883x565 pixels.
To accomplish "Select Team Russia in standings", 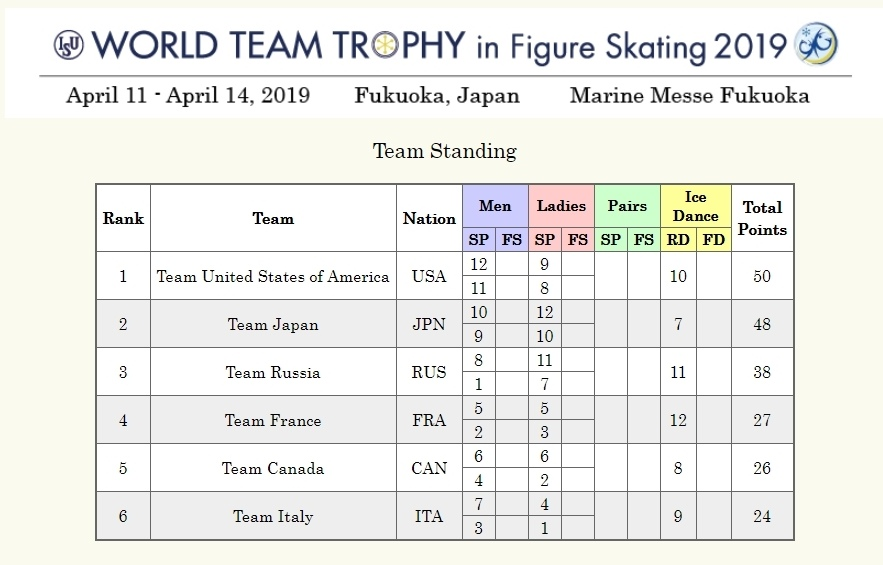I will 273,372.
